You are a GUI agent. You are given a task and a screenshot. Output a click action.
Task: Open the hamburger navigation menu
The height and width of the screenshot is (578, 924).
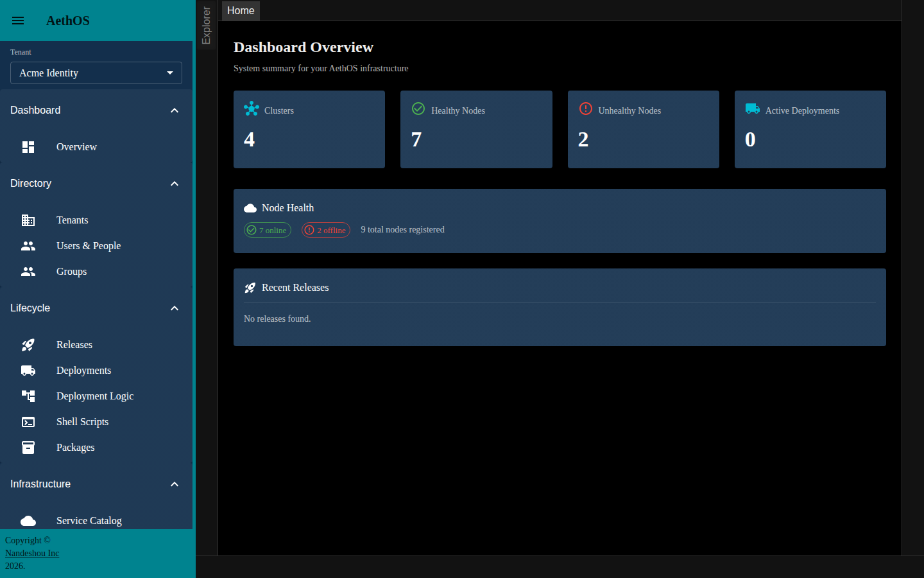click(x=18, y=21)
